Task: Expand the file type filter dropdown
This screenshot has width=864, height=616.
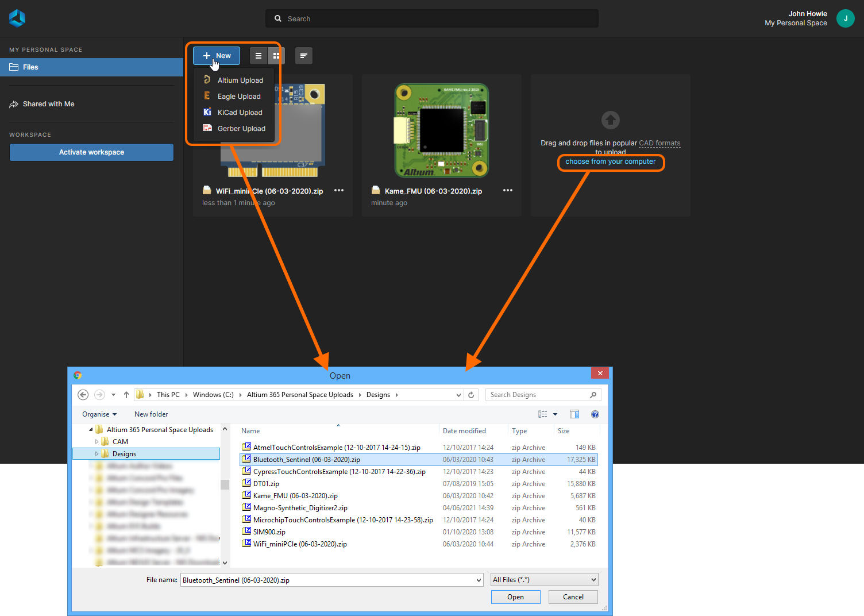Action: pyautogui.click(x=544, y=580)
